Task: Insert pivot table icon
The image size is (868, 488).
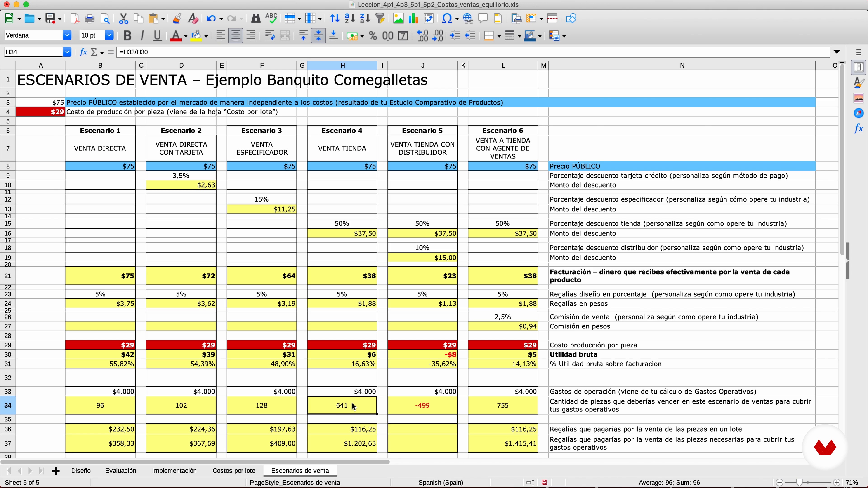Action: click(x=429, y=19)
